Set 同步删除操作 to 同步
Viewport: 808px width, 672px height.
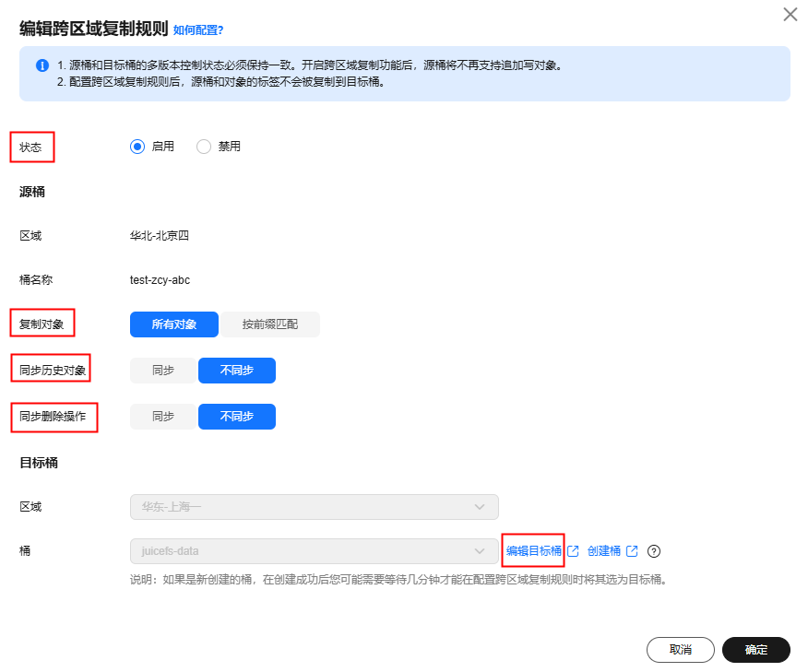(163, 416)
